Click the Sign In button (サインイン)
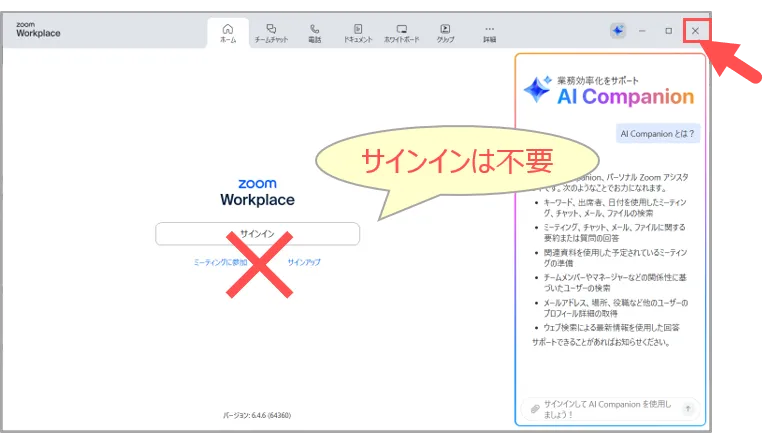 pyautogui.click(x=257, y=234)
